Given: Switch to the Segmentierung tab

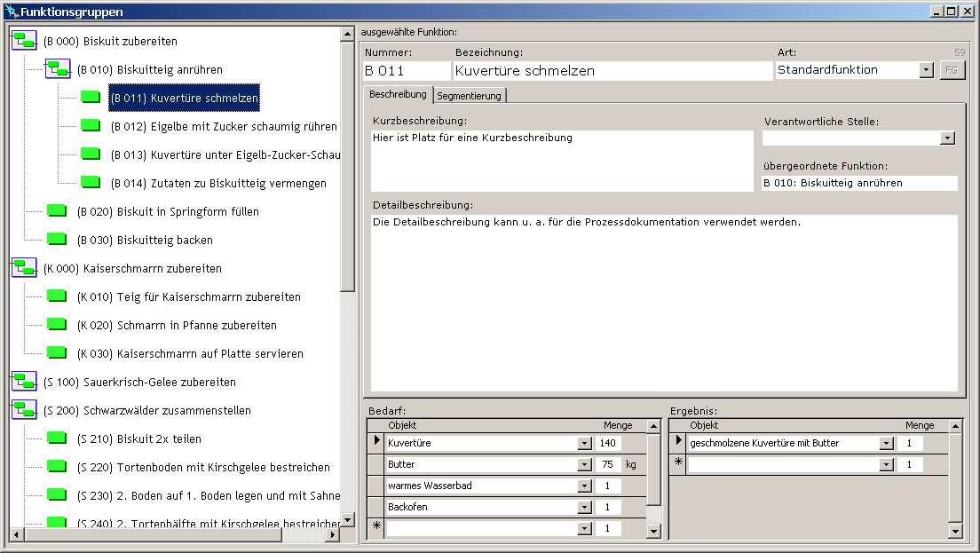Looking at the screenshot, I should coord(469,95).
